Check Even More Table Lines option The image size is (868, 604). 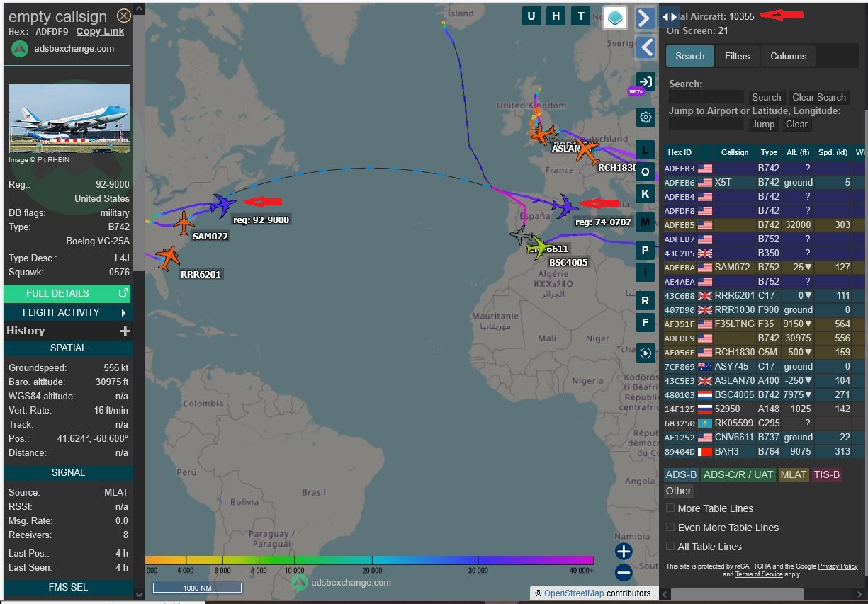pyautogui.click(x=670, y=528)
